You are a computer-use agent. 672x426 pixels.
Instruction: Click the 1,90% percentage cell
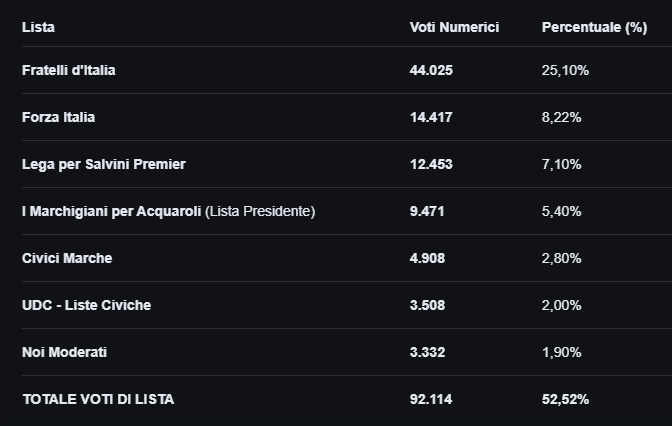tap(560, 352)
